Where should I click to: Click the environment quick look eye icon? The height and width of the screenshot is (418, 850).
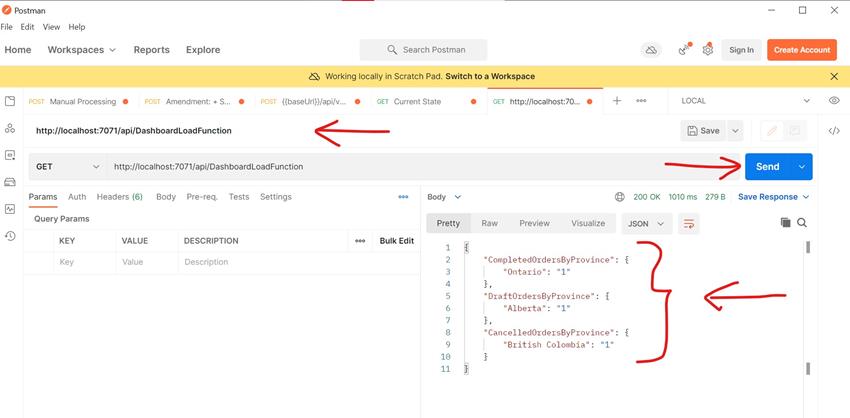point(834,101)
